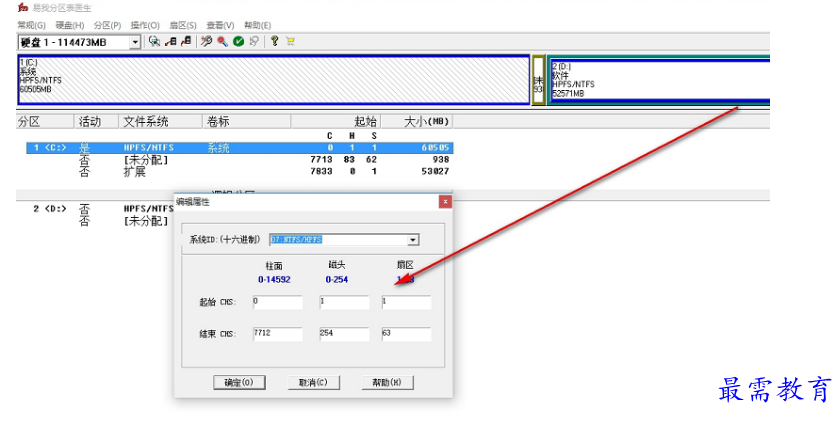
Task: Click the backup partition table toolbar icon
Action: pyautogui.click(x=170, y=41)
